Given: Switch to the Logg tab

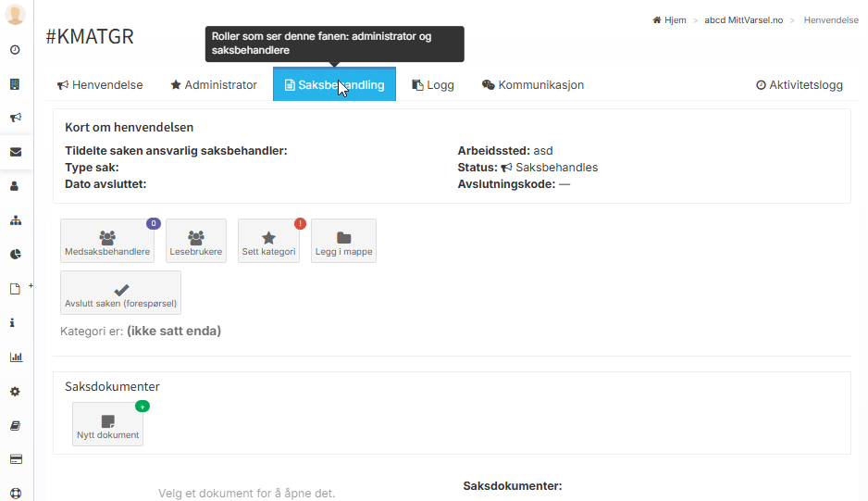Looking at the screenshot, I should pos(433,85).
